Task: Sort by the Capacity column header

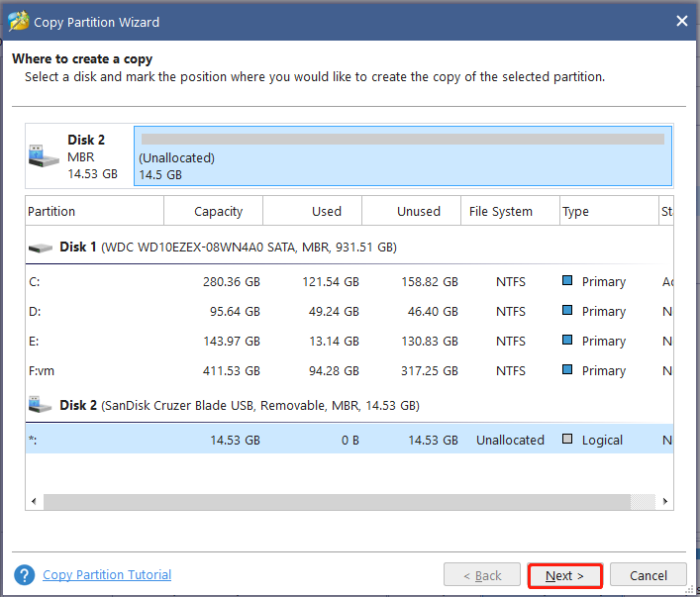Action: tap(214, 211)
